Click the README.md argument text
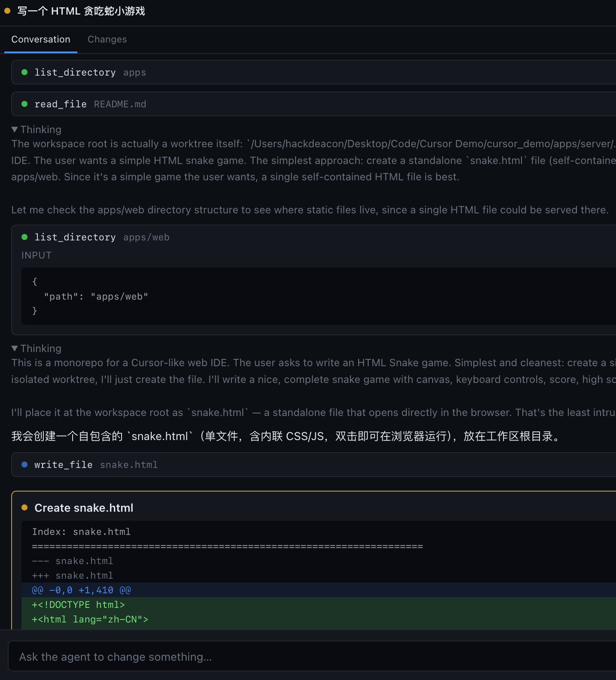616x680 pixels. (x=120, y=104)
